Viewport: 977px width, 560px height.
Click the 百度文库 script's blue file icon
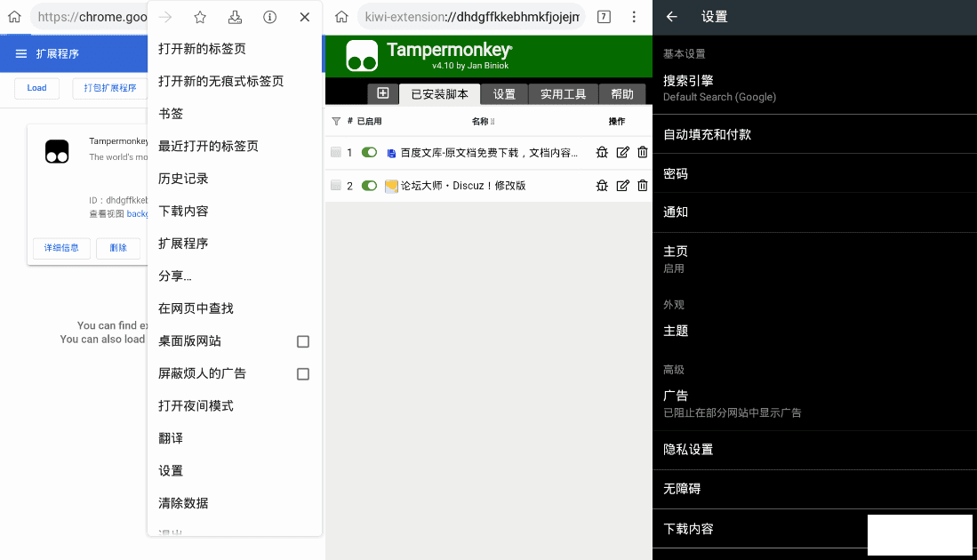(x=391, y=153)
